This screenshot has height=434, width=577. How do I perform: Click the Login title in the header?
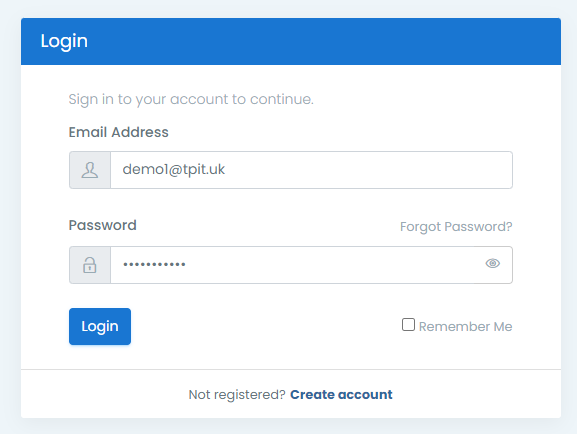(64, 41)
